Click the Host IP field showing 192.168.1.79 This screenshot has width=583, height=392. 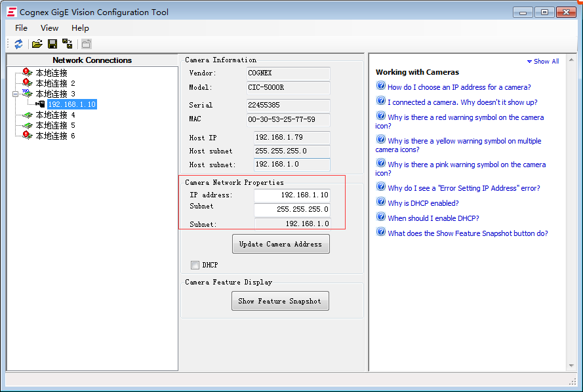coord(292,138)
